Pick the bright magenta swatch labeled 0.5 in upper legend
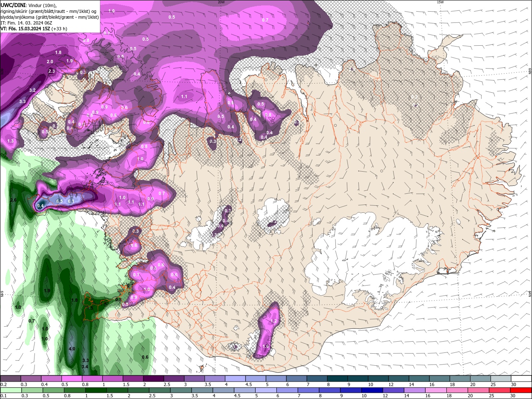This screenshot has width=532, height=399. coord(72,379)
